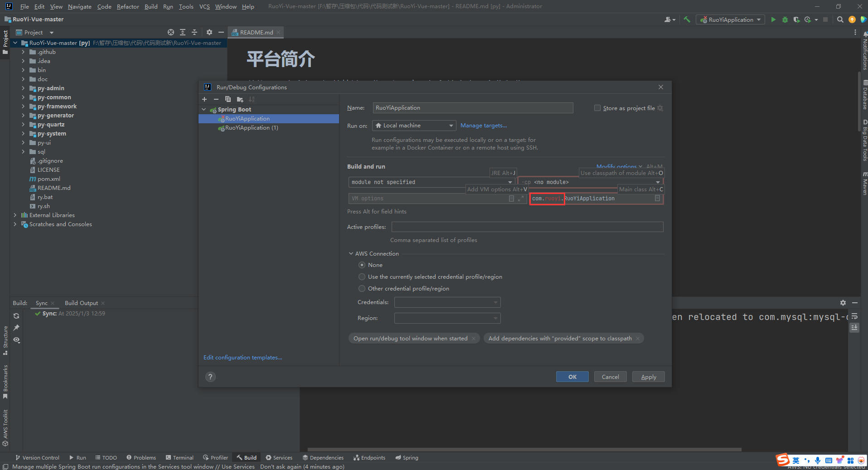Image resolution: width=868 pixels, height=470 pixels.
Task: Open the Refactor menu
Action: [128, 6]
